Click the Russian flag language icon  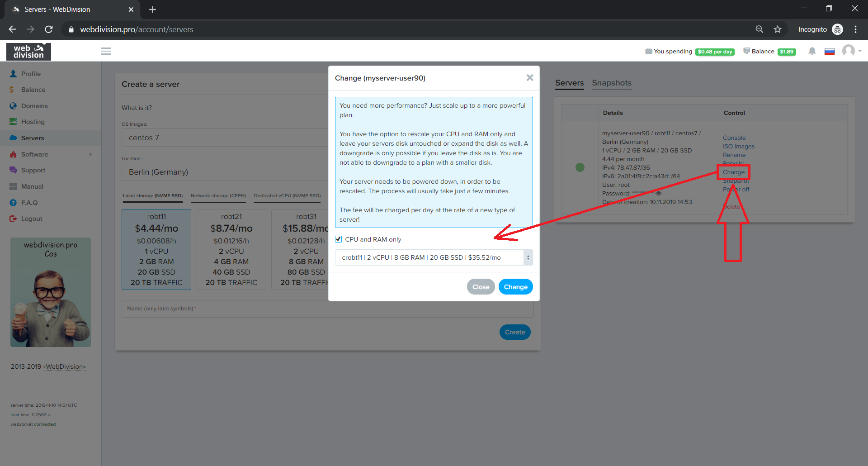pyautogui.click(x=829, y=52)
